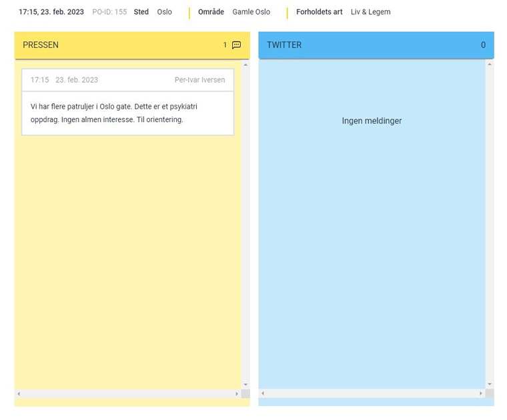Click the Ingen meldinger text in TWITTER
This screenshot has width=507, height=420.
[372, 121]
